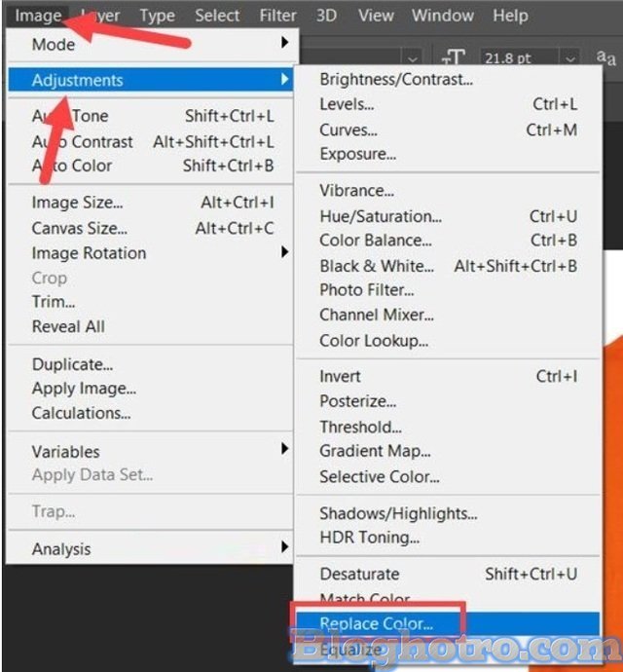Open the Filter menu
This screenshot has width=623, height=672.
pyautogui.click(x=277, y=16)
